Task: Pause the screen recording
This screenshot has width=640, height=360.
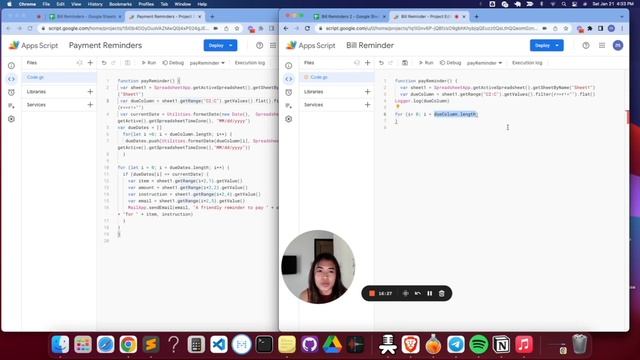Action: point(429,293)
